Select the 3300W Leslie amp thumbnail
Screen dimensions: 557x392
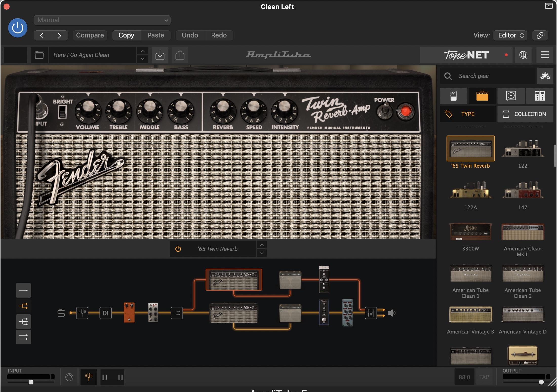point(470,231)
